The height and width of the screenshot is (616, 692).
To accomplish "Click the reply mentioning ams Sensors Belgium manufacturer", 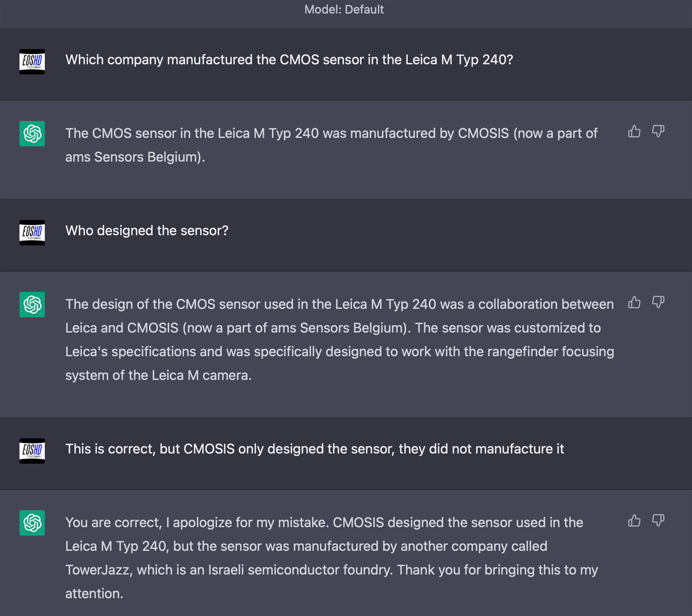I will pos(331,145).
